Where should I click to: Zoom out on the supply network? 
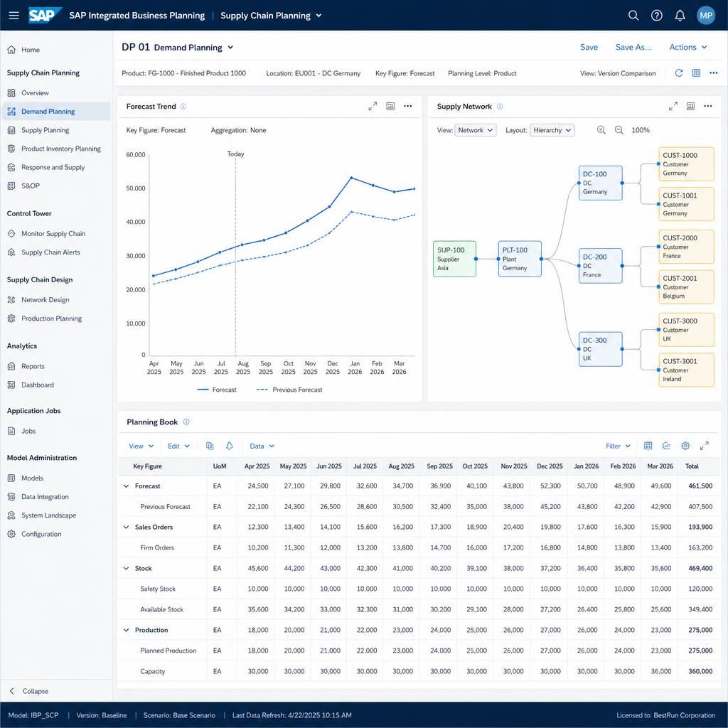pos(619,130)
